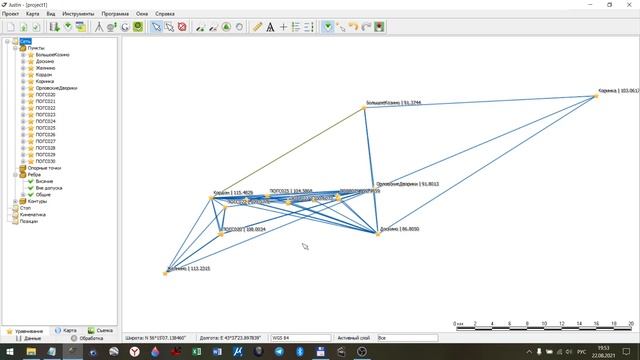
Task: Select the arrow pointer selection tool
Action: tap(156, 27)
